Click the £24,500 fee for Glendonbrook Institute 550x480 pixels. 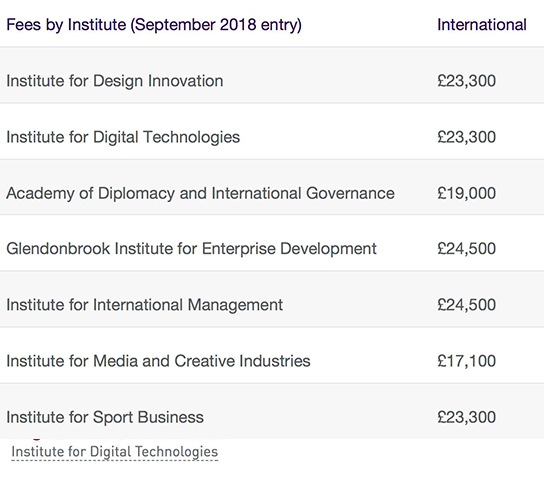coord(467,249)
